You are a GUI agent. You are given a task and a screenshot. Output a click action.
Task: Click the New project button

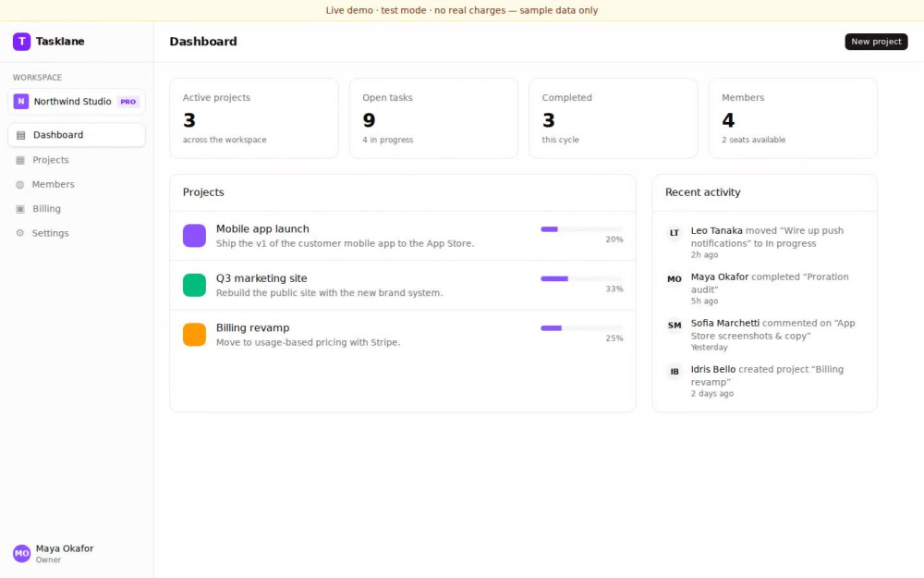coord(876,42)
